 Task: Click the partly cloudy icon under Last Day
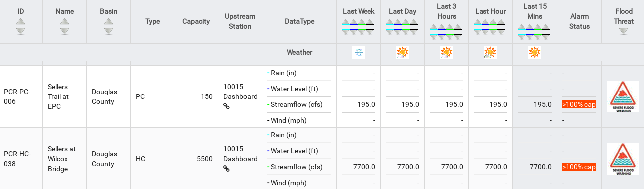(403, 52)
